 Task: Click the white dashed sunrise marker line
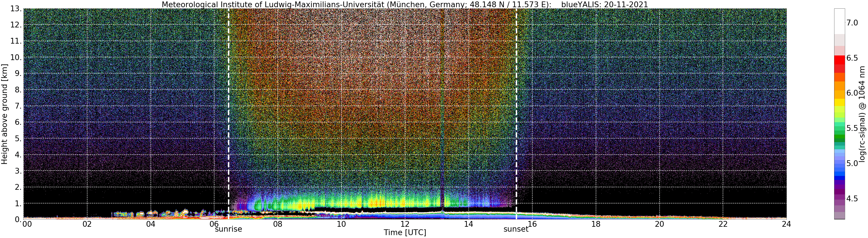pos(229,114)
